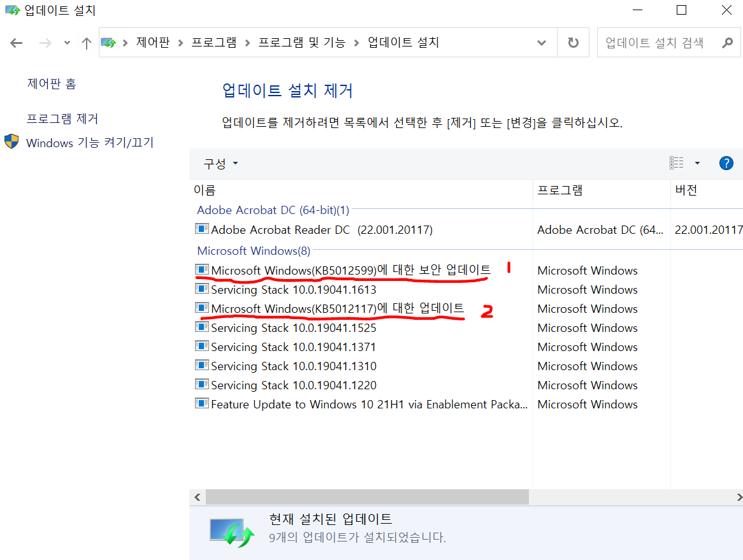Click icon of the Feature Update row

click(x=202, y=404)
